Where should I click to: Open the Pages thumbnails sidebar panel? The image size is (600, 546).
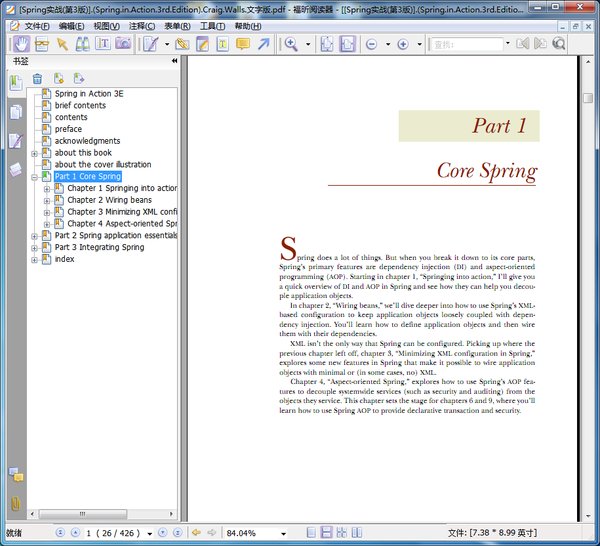(16, 112)
